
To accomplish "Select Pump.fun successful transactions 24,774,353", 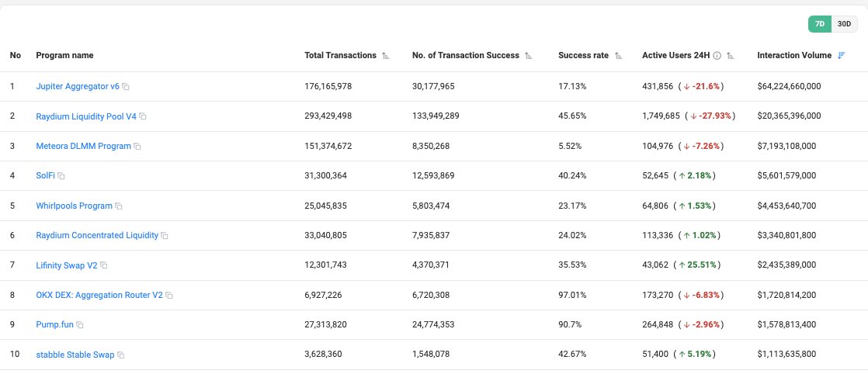I will (x=433, y=324).
